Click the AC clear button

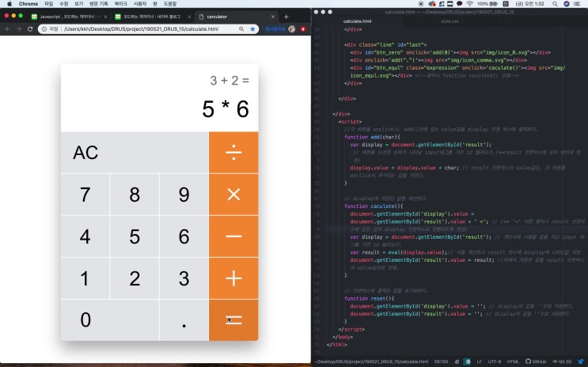point(135,153)
